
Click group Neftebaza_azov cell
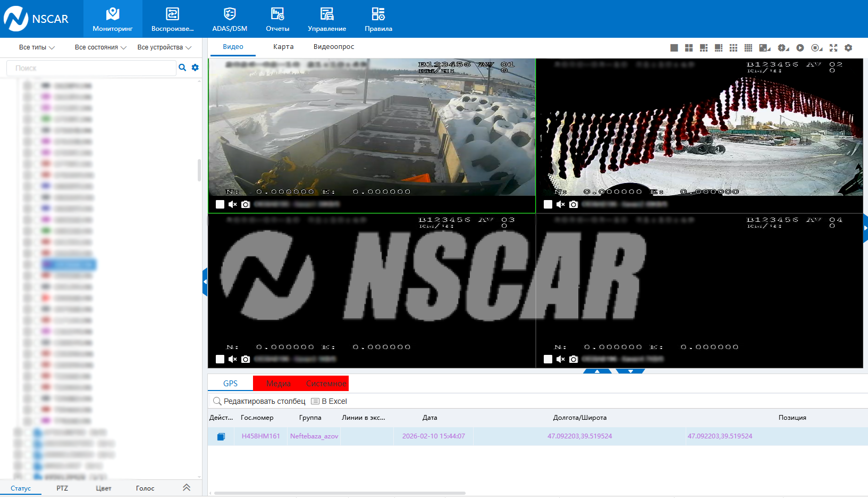pyautogui.click(x=314, y=436)
